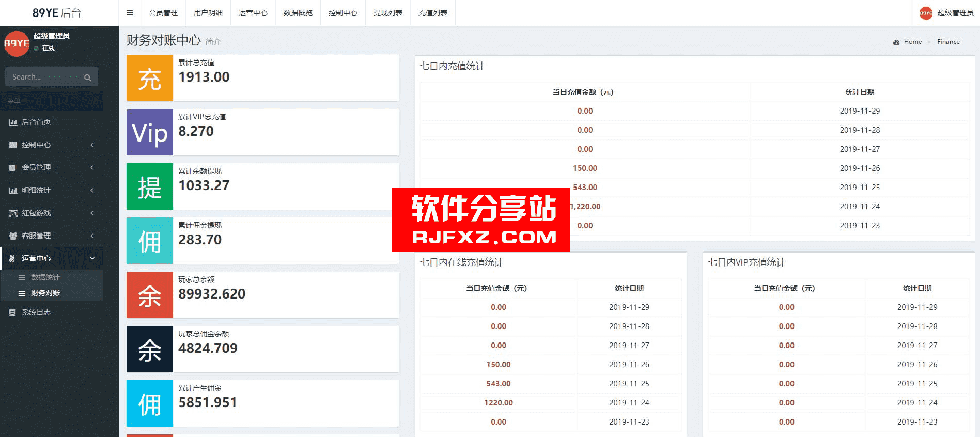Toggle sidebar with the hamburger menu icon
This screenshot has width=980, height=437.
(130, 13)
